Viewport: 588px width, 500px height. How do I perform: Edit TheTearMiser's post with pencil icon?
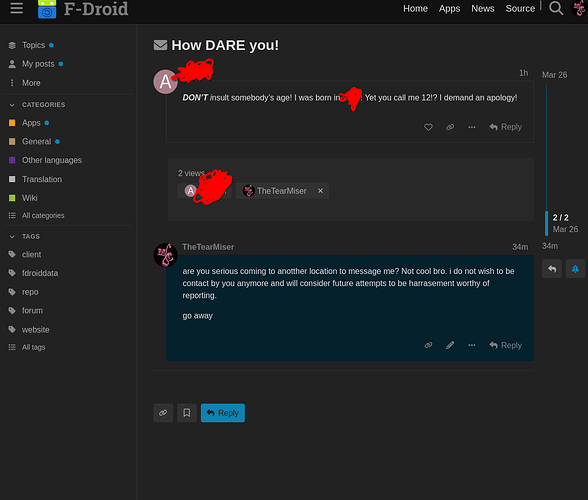pyautogui.click(x=450, y=345)
